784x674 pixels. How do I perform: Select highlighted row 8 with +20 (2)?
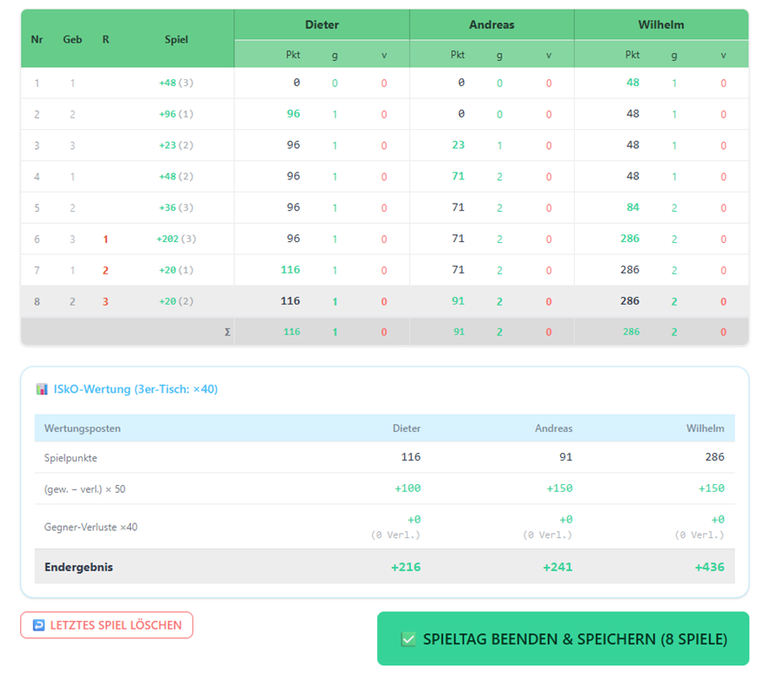point(384,301)
